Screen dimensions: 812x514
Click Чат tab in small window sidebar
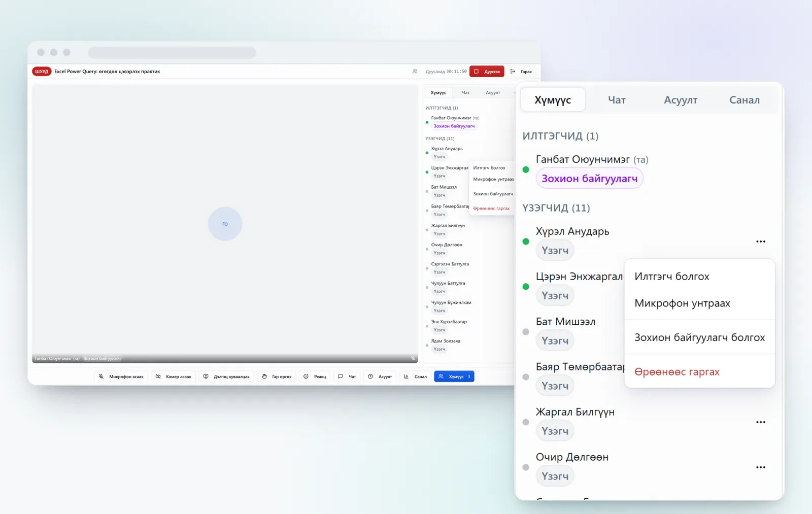(465, 93)
